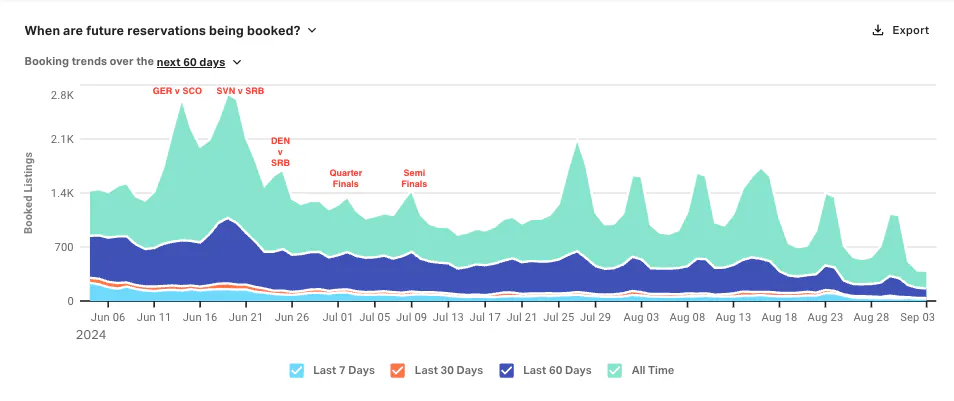The image size is (954, 401).
Task: Click the Export button label
Action: [910, 30]
